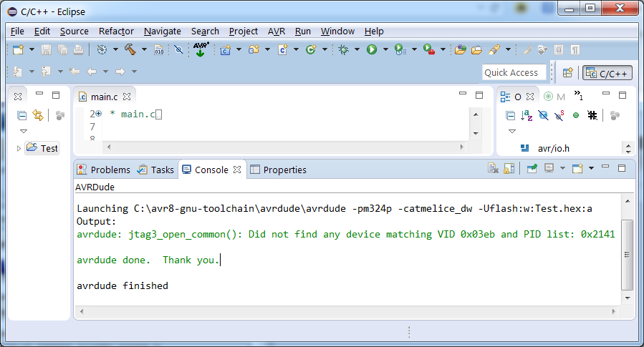Open Outline view menu triangle
Image resolution: width=644 pixels, height=347 pixels.
[512, 131]
